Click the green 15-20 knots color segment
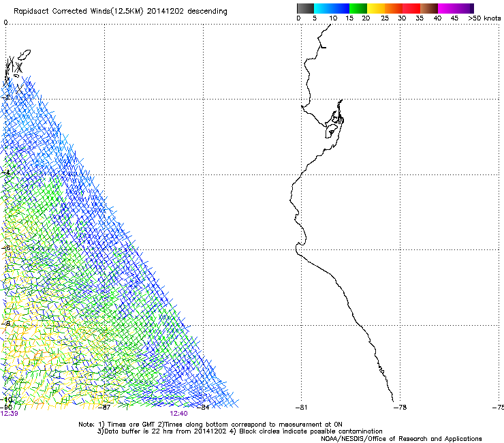 coord(358,8)
